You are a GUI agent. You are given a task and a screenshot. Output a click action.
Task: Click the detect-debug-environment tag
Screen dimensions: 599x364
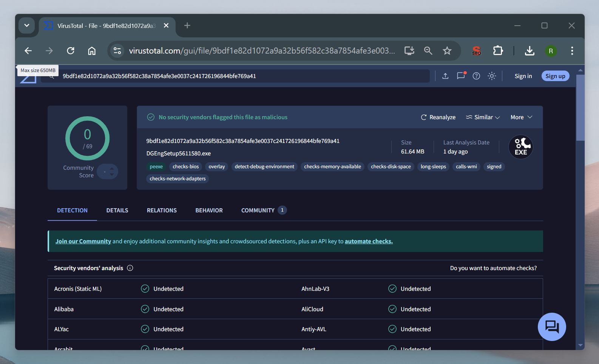(x=264, y=166)
